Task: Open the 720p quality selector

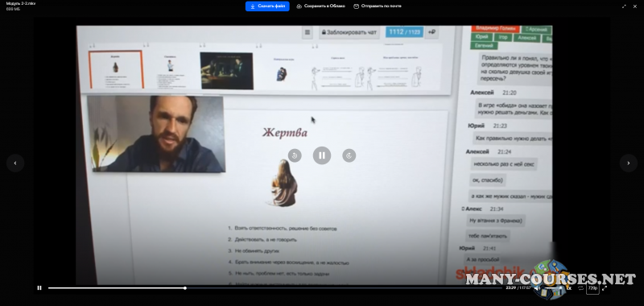Action: (x=592, y=288)
